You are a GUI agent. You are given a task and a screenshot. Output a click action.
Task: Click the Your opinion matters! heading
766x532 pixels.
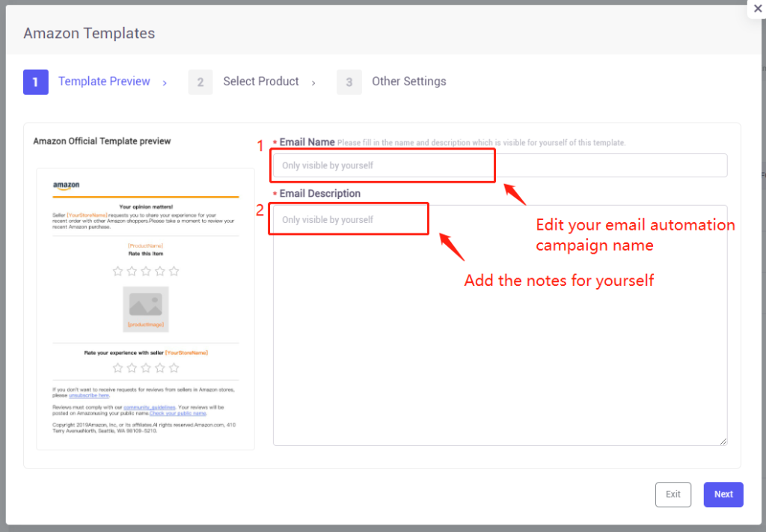[x=146, y=207]
